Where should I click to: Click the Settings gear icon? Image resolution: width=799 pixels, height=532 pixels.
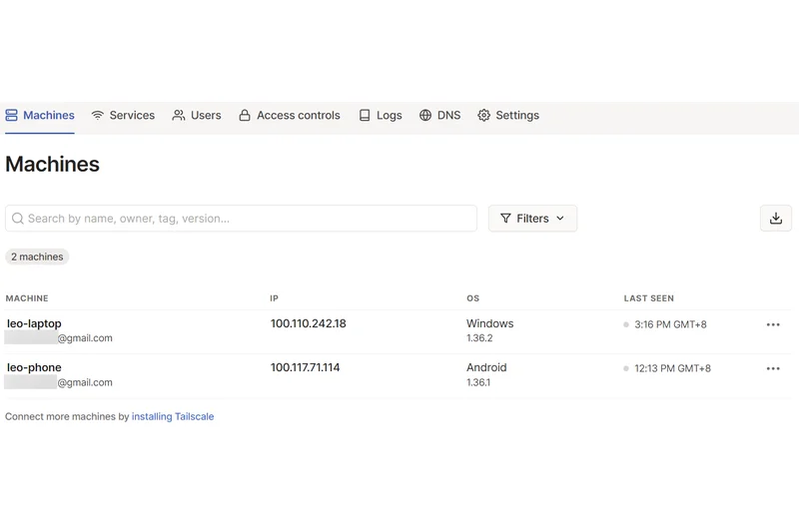tap(484, 116)
